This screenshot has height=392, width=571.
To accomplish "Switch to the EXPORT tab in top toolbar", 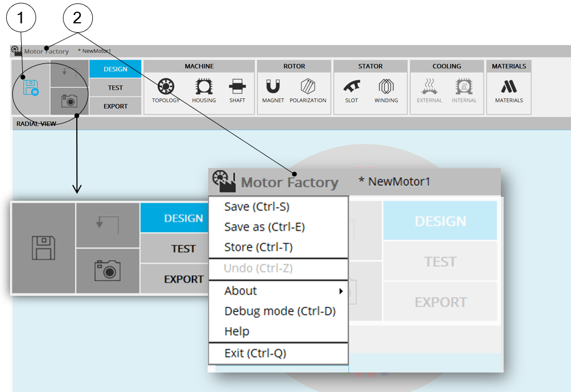I will click(x=115, y=106).
